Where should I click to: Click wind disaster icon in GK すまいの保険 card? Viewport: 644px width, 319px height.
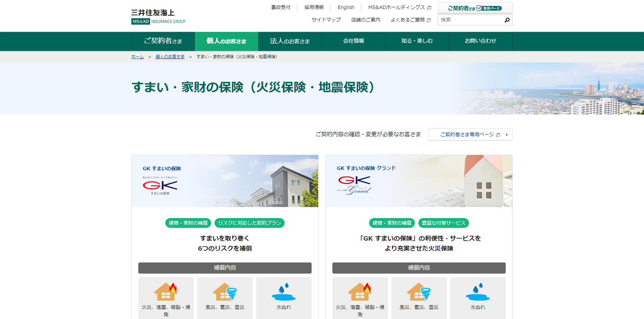pyautogui.click(x=225, y=292)
